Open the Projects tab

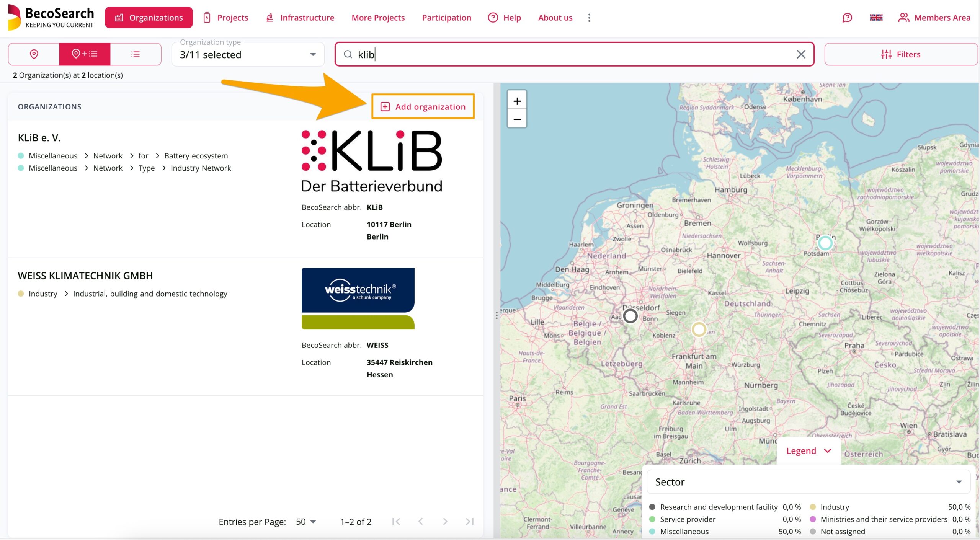coord(225,18)
